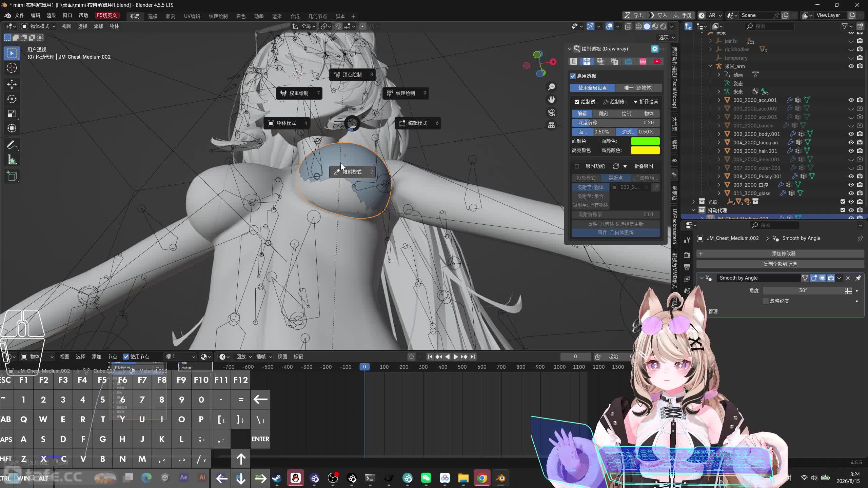Switch perspective/orthographic grid icon
The height and width of the screenshot is (488, 868).
[552, 125]
